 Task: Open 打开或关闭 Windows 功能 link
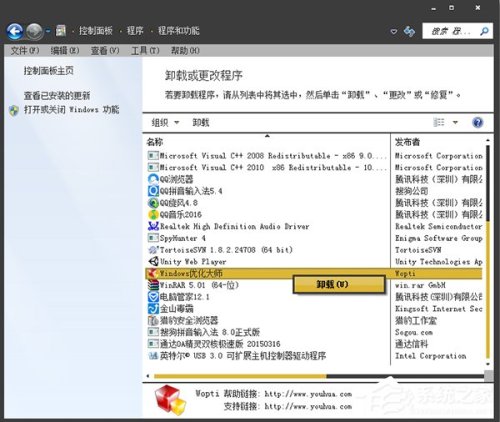point(71,110)
